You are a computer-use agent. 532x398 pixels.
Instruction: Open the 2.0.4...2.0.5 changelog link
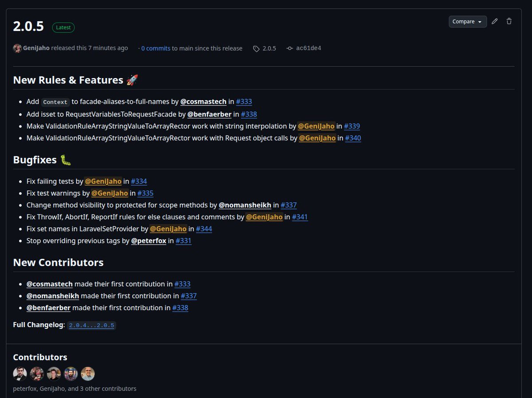coord(92,325)
